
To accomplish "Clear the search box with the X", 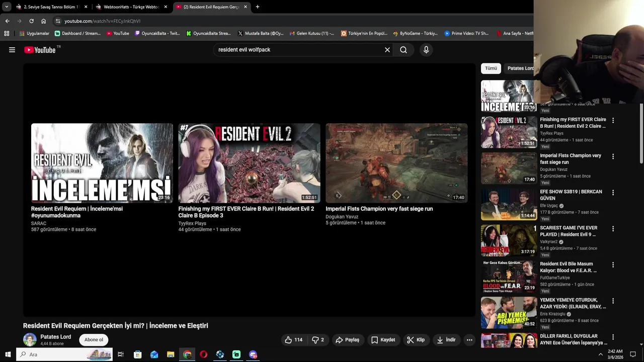I will point(387,50).
